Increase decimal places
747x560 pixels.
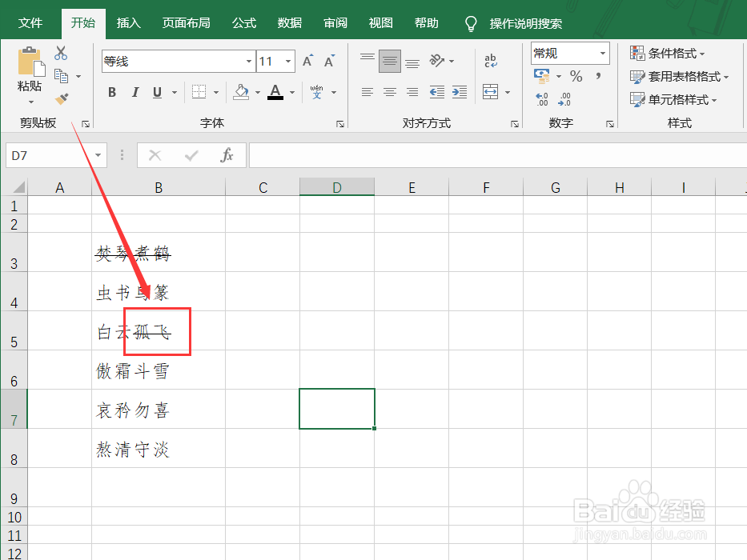click(x=542, y=99)
